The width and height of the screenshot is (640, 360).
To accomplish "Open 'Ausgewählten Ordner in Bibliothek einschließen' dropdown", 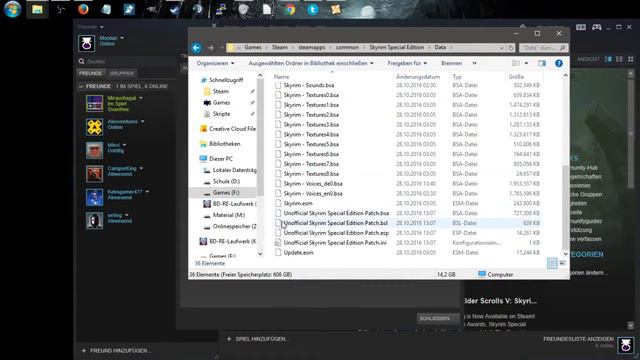I will click(x=311, y=63).
